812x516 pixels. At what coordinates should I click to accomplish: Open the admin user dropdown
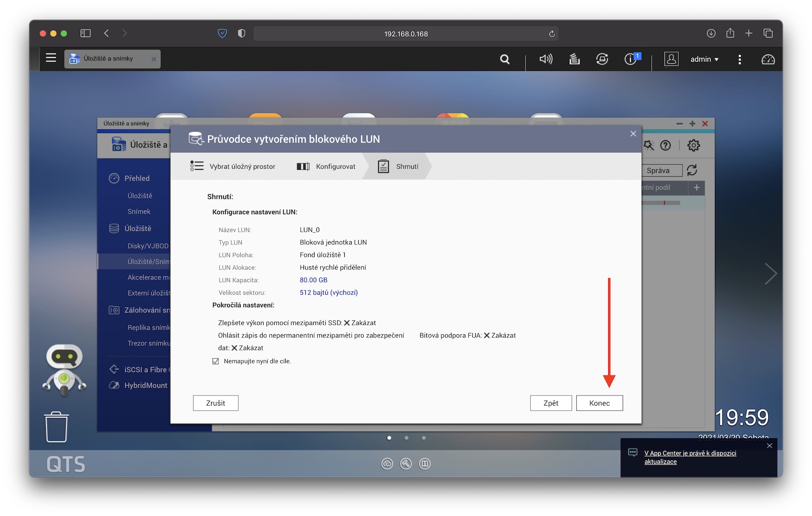click(704, 59)
